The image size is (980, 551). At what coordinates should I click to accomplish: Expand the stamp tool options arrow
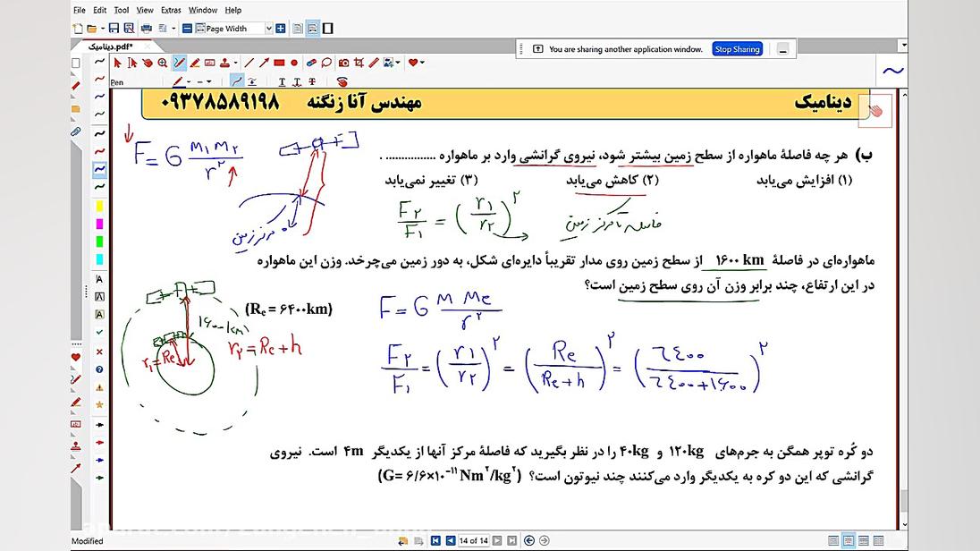click(234, 63)
